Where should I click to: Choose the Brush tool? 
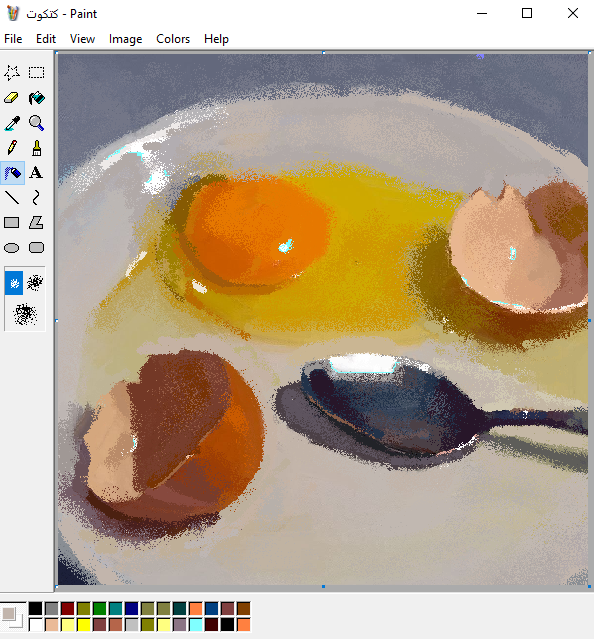coord(36,148)
